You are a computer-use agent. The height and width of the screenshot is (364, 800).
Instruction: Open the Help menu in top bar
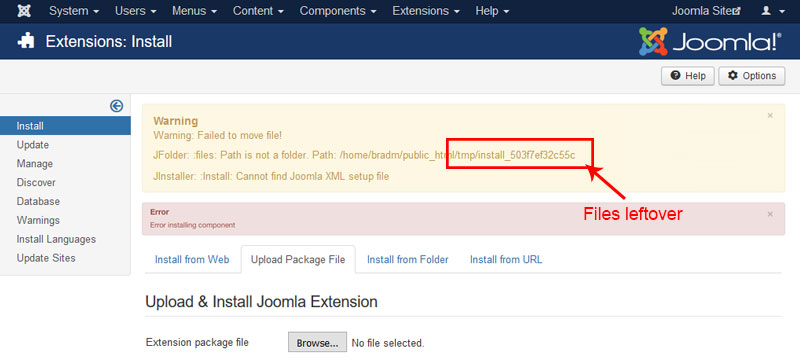[x=492, y=11]
